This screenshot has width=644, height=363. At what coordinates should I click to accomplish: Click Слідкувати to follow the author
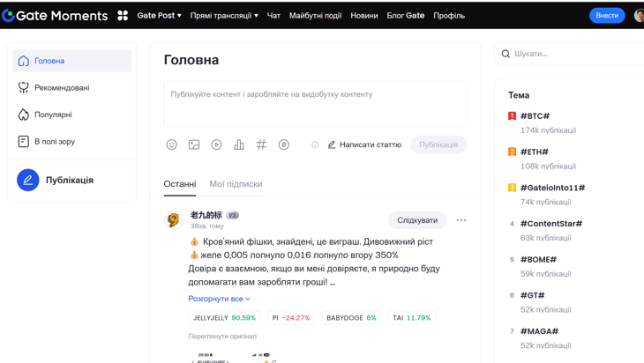(417, 220)
